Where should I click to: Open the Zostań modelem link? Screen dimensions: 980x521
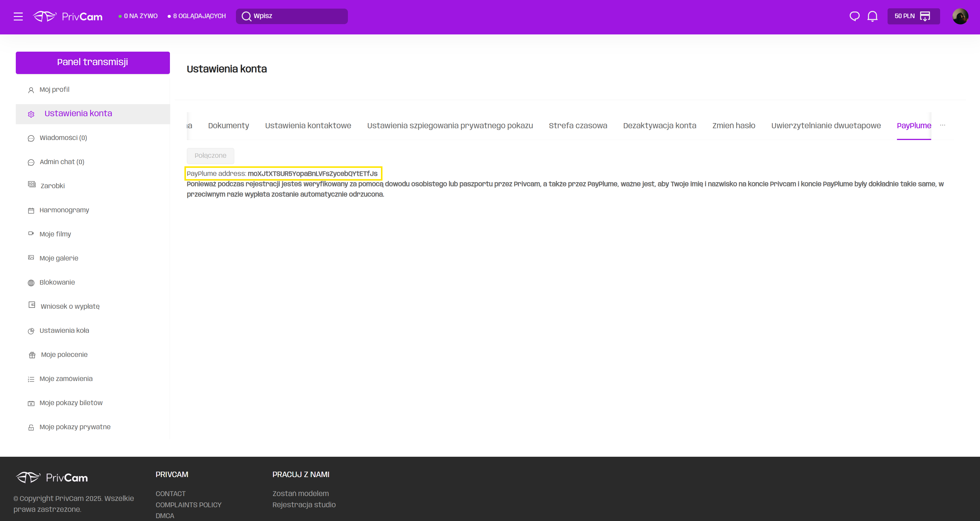coord(300,493)
